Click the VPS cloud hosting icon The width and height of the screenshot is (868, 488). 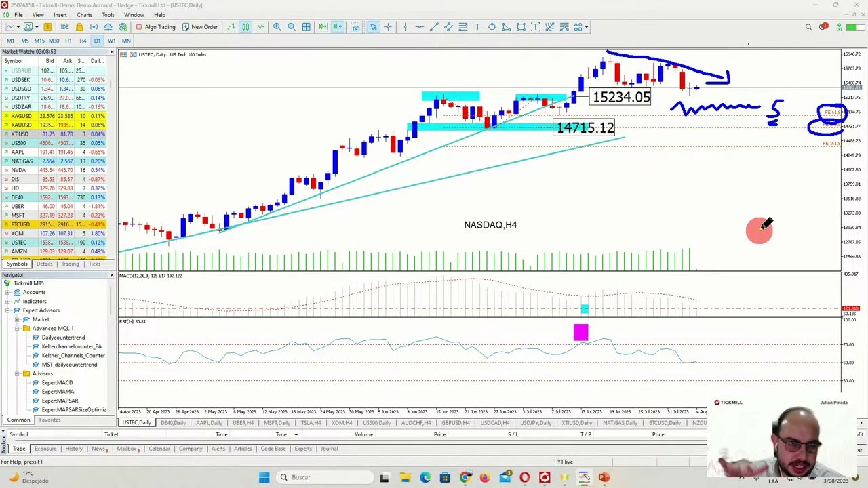[108, 27]
